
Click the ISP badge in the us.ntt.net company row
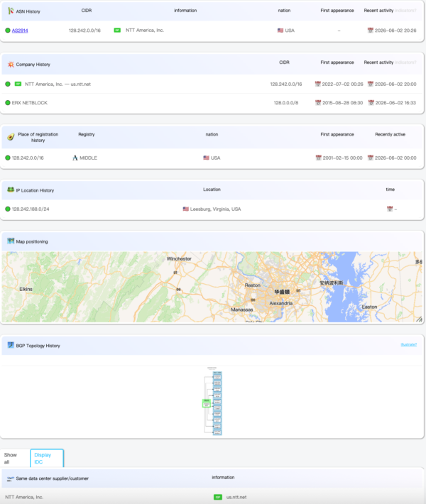pos(18,84)
